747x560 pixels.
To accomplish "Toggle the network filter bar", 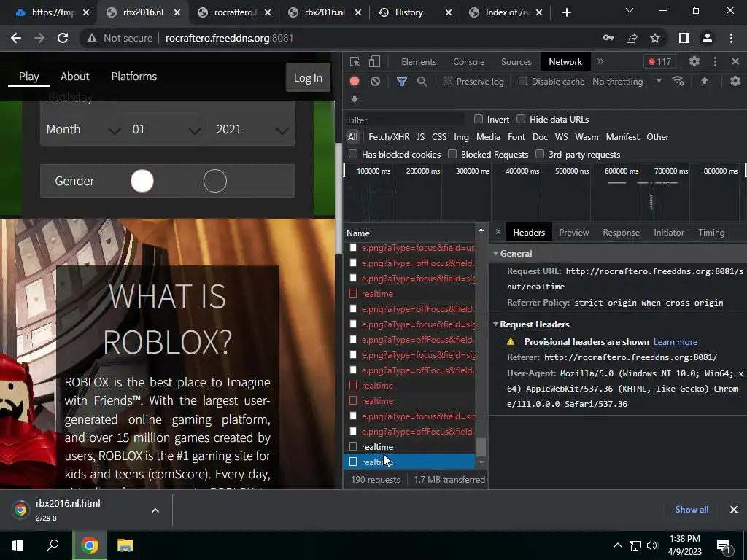I will 402,82.
